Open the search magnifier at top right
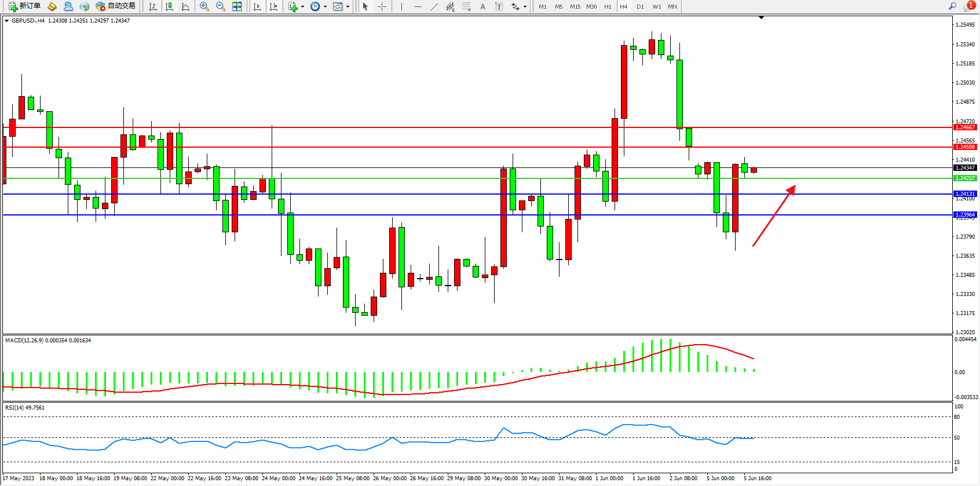980x486 pixels. pos(952,6)
